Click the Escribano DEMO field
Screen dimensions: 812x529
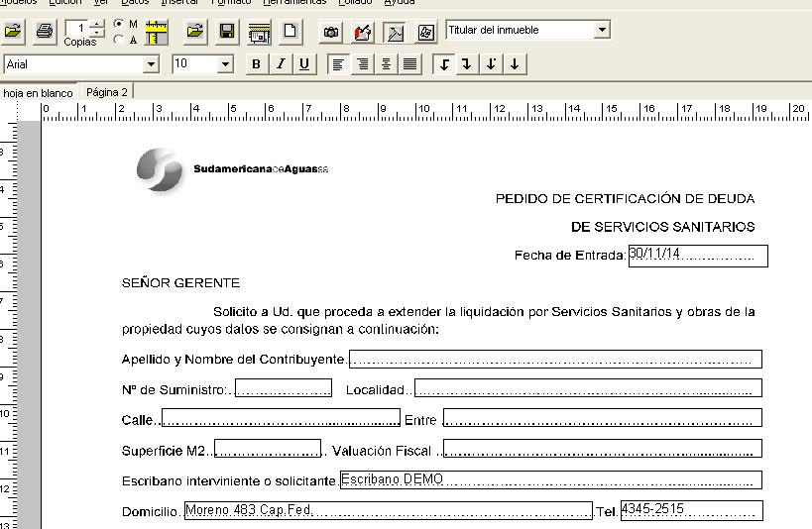tap(551, 479)
